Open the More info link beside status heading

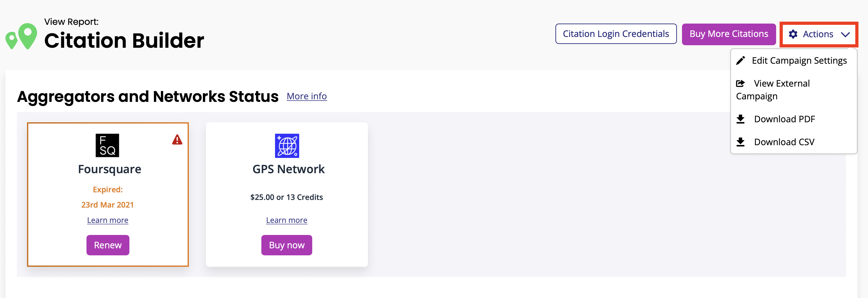[307, 96]
